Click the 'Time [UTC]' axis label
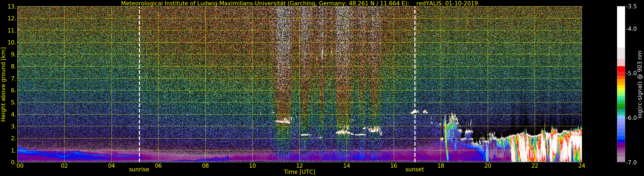 tap(300, 172)
